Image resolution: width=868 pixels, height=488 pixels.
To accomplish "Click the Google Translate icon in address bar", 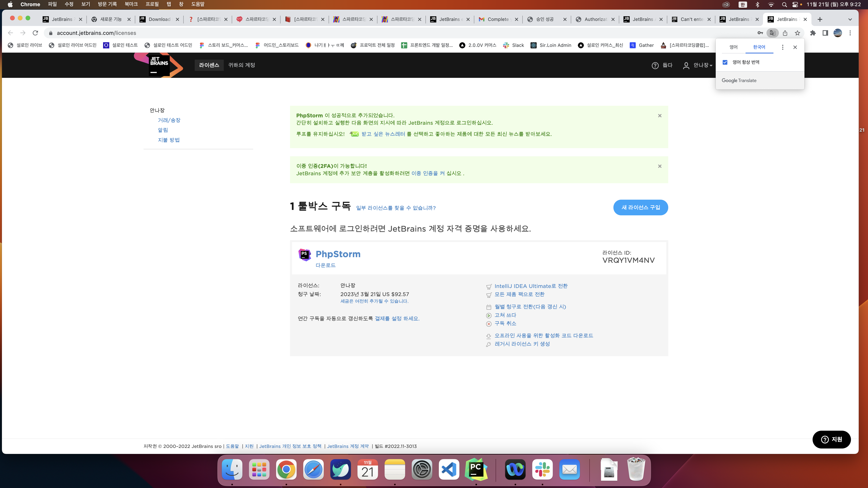I will (x=772, y=33).
